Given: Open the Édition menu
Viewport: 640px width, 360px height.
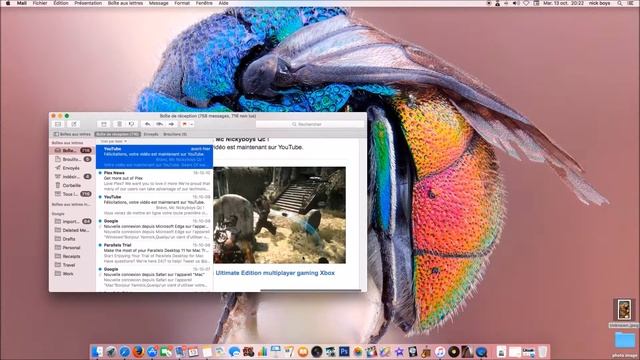Looking at the screenshot, I should pyautogui.click(x=61, y=3).
